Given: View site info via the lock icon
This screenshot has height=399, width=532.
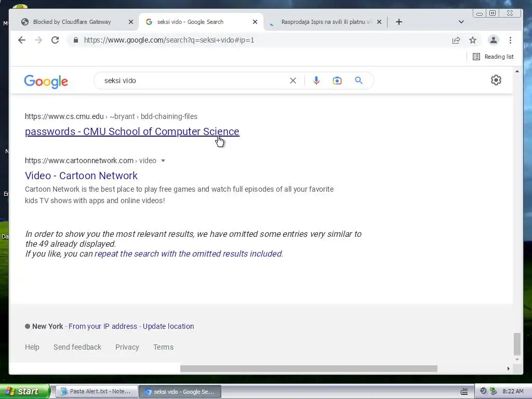Looking at the screenshot, I should 76,40.
